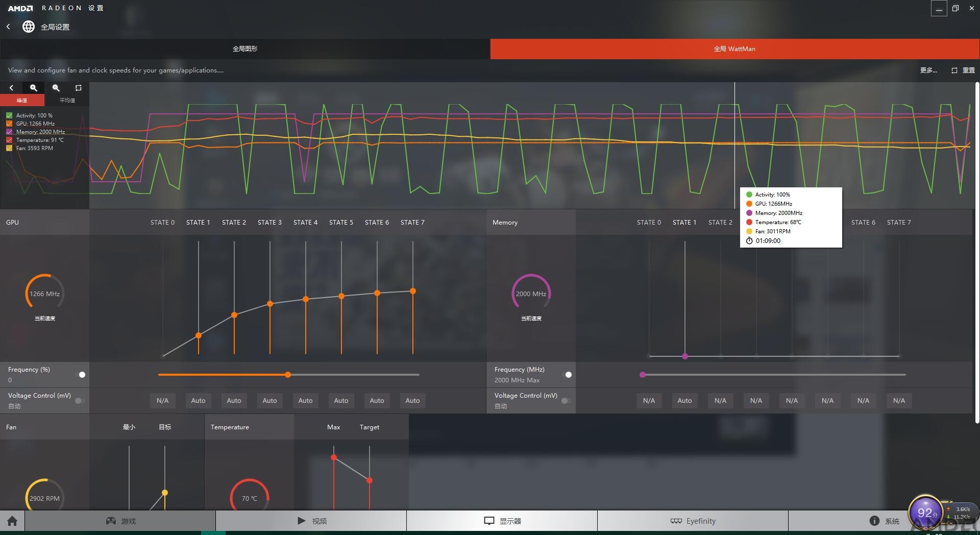Toggle the Temperature graph checkbox

coord(9,140)
